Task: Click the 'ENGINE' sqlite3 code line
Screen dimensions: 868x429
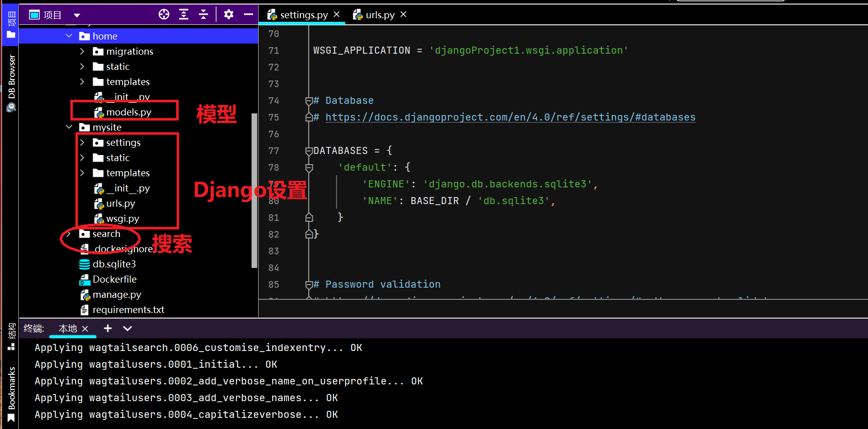Action: 480,184
